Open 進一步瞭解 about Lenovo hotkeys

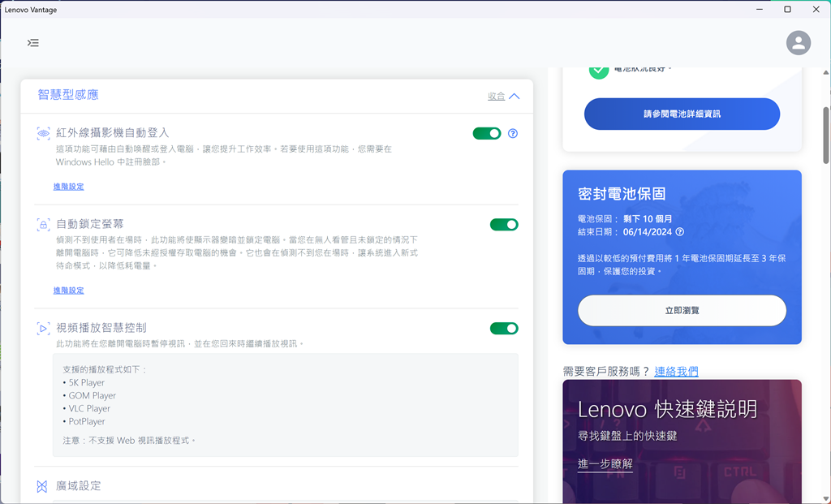click(605, 464)
